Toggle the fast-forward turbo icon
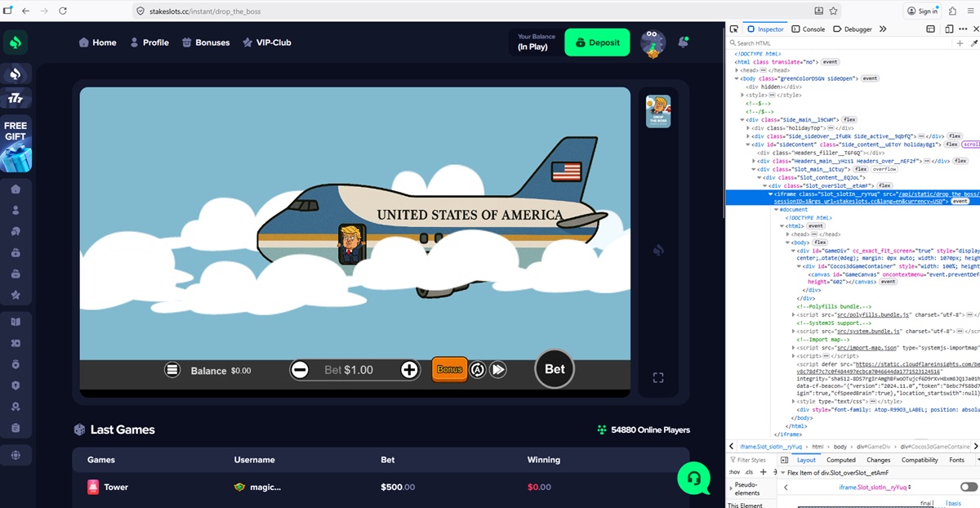980x508 pixels. pyautogui.click(x=498, y=370)
